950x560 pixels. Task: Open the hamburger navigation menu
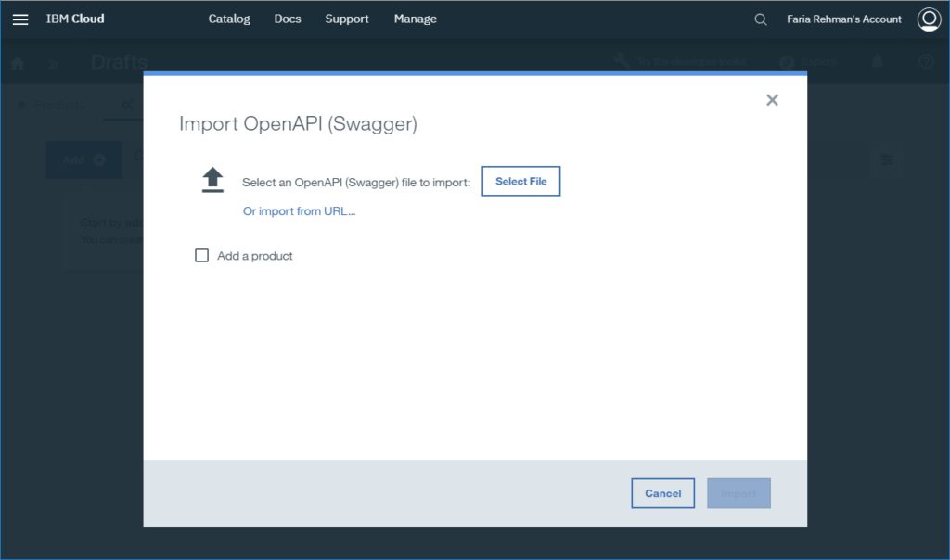[20, 19]
